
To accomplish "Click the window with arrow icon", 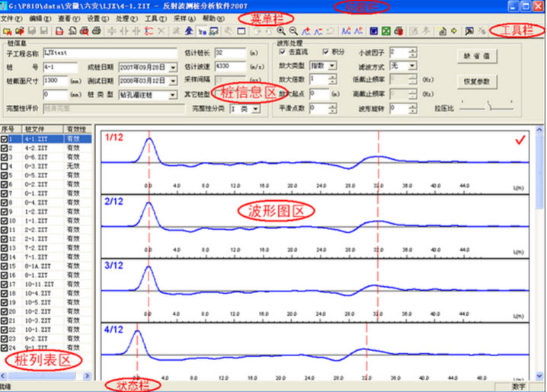I will click(469, 31).
